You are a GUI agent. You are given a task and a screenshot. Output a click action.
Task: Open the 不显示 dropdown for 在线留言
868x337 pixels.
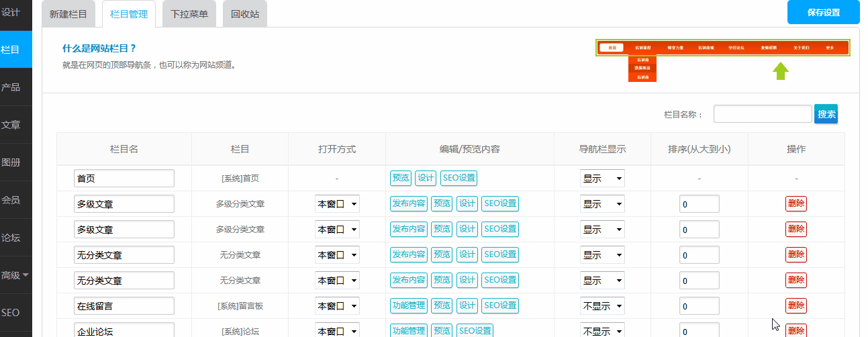point(602,306)
